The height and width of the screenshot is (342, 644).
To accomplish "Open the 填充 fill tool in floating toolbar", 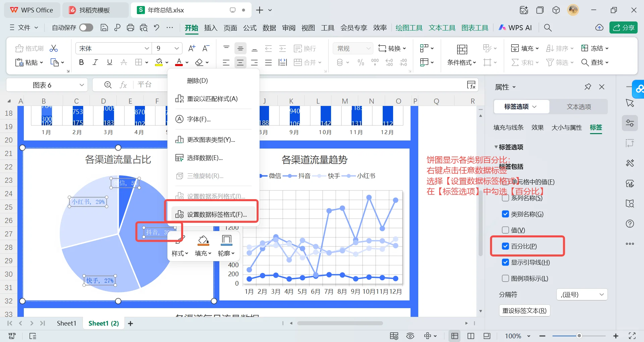I will 203,245.
